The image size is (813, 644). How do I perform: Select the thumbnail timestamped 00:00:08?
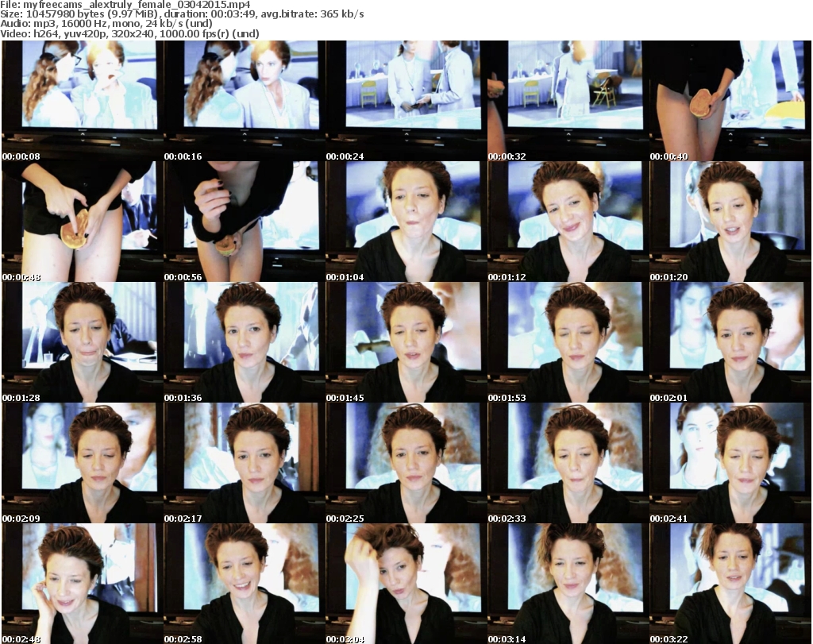82,101
